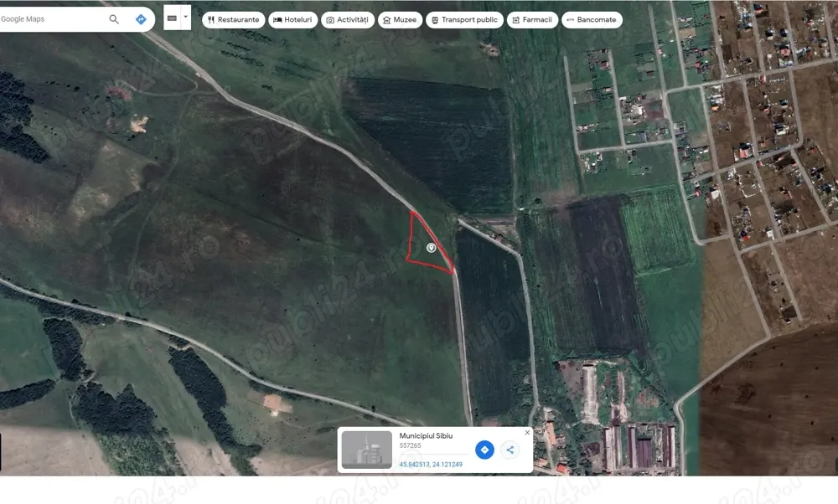Image resolution: width=838 pixels, height=504 pixels.
Task: Focus the Google Maps search field
Action: [52, 19]
